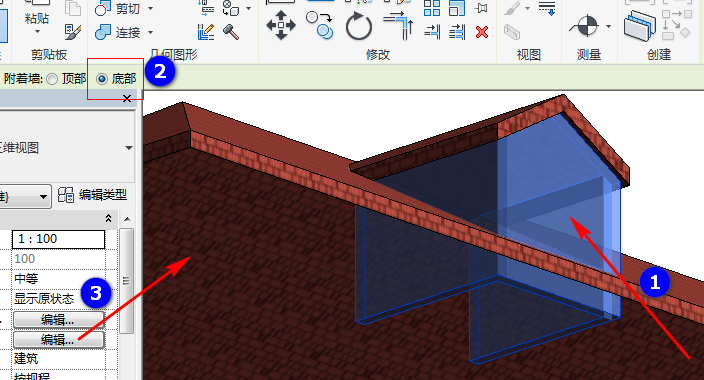The width and height of the screenshot is (704, 380).
Task: Click the Match type properties paintbrush
Action: point(73,31)
